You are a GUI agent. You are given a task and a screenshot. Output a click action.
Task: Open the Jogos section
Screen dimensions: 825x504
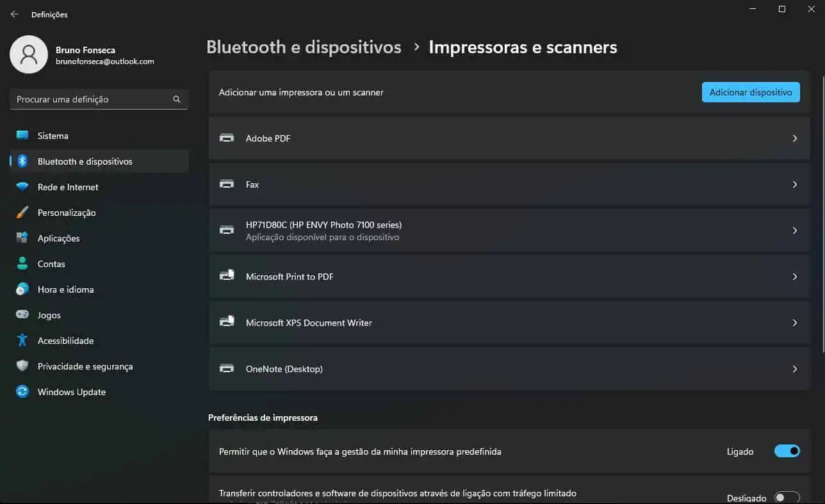pyautogui.click(x=99, y=315)
